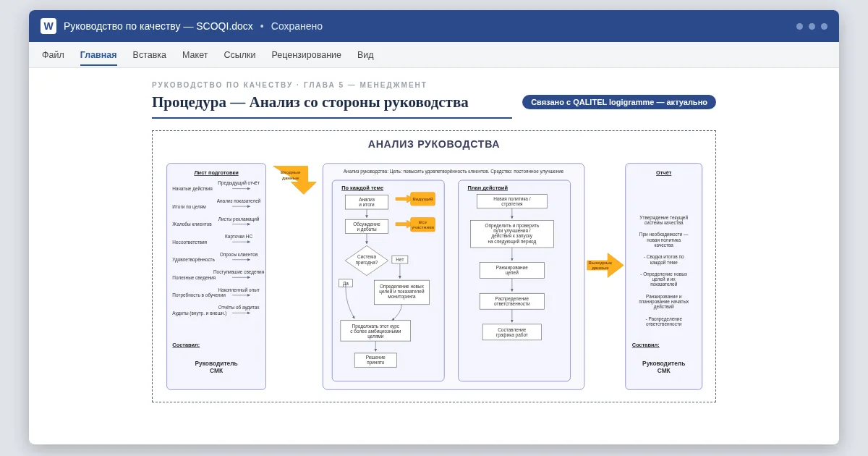Switch to the Главная tab

[98, 55]
